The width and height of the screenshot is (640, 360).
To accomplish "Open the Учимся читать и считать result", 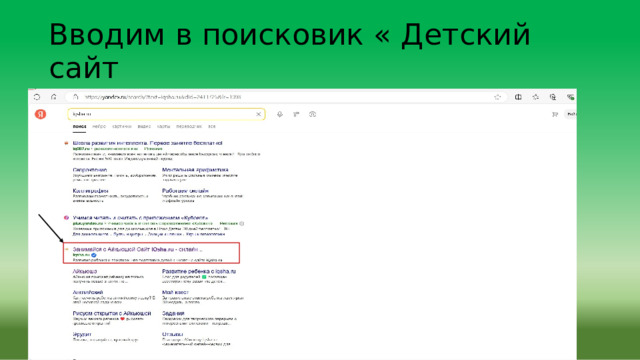I will pyautogui.click(x=140, y=218).
